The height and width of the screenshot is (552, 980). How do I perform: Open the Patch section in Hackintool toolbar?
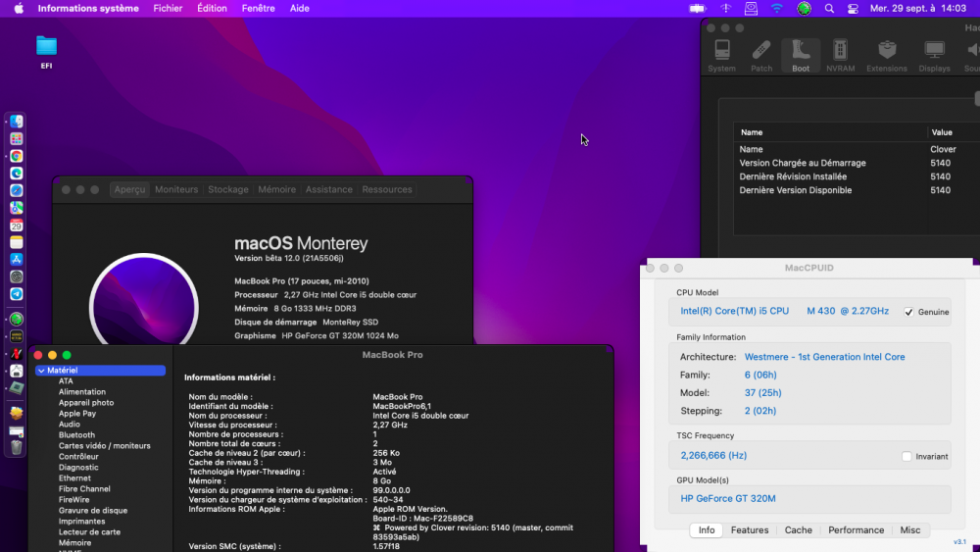pos(761,56)
